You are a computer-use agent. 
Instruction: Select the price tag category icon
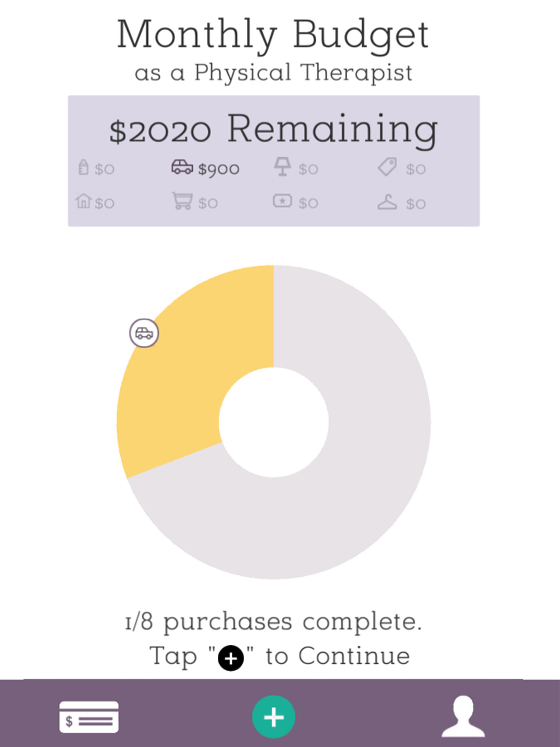pyautogui.click(x=387, y=167)
